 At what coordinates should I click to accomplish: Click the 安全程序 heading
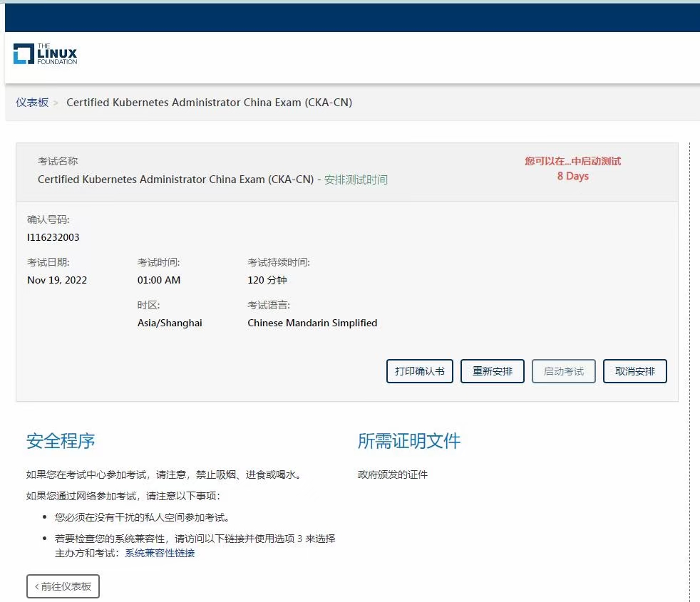[x=61, y=441]
